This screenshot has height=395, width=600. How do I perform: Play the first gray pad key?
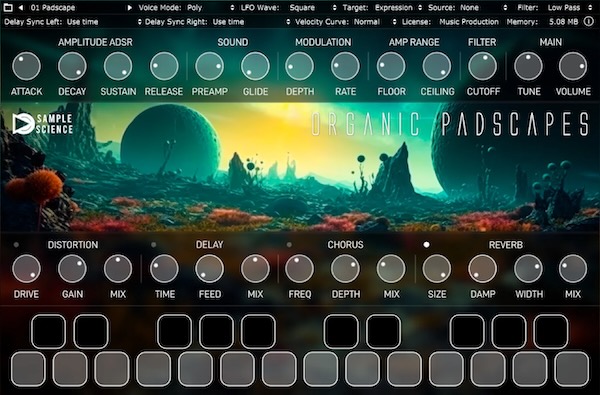coord(28,369)
